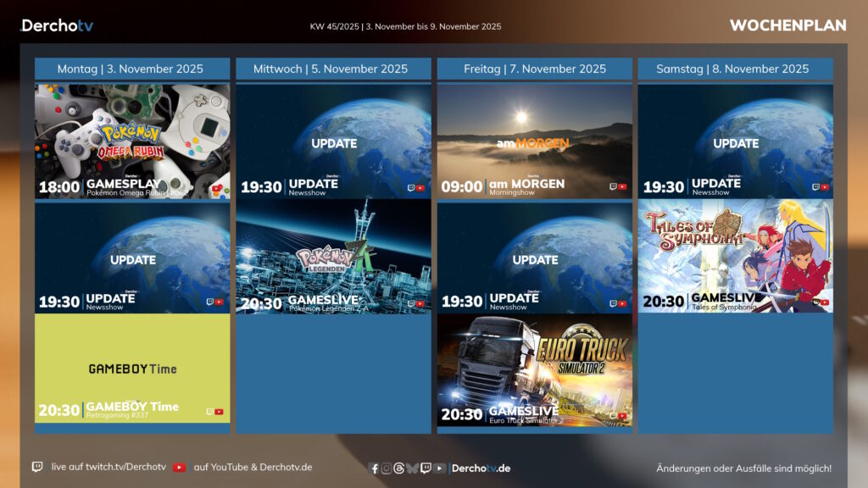Click the gray YouTube icon beside Derchotv.de
Screen dimensions: 868x488
tap(440, 469)
